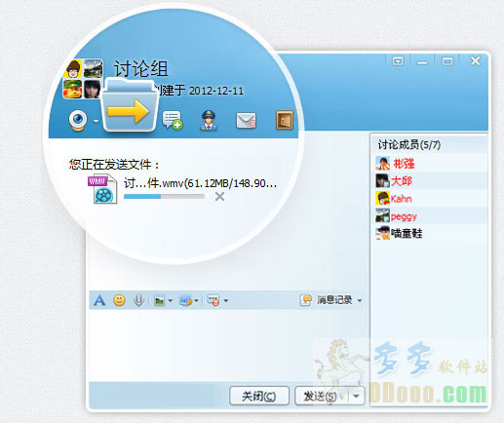The height and width of the screenshot is (423, 504).
Task: Expand the screen capture dropdown arrow
Action: [196, 301]
